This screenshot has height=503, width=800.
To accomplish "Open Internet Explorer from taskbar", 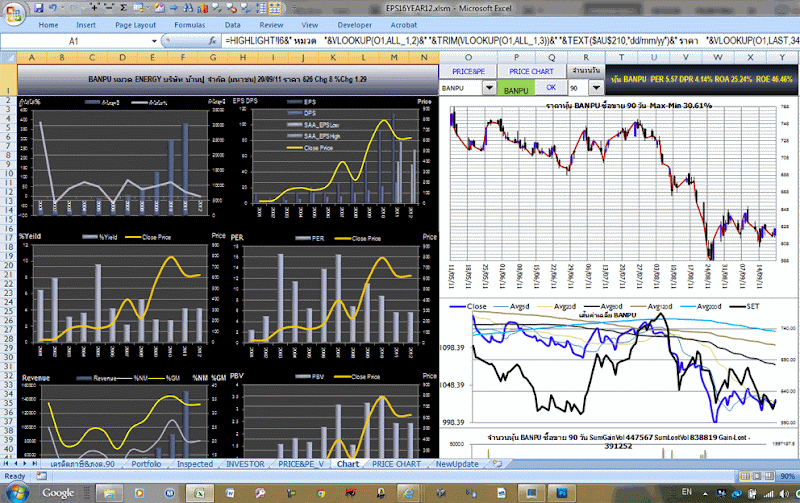I will pyautogui.click(x=408, y=493).
